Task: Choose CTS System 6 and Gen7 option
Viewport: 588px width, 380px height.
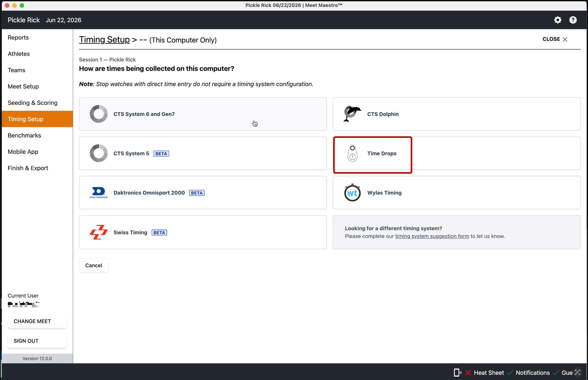Action: tap(203, 114)
